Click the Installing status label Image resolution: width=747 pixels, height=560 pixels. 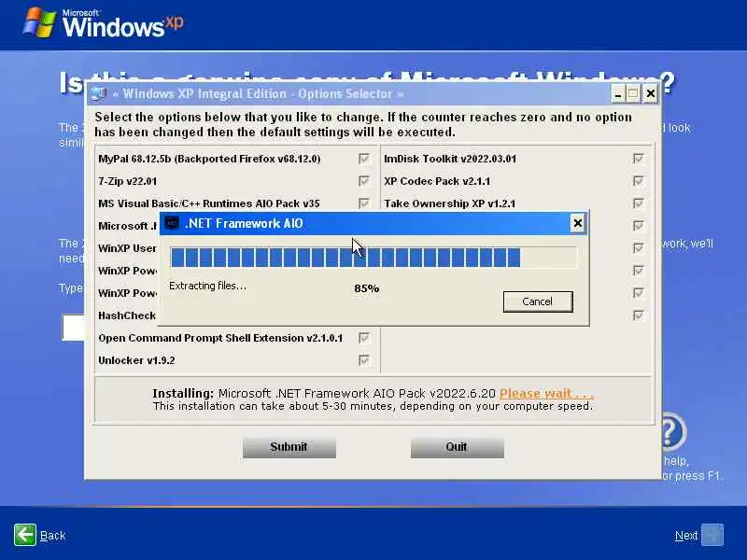click(183, 394)
